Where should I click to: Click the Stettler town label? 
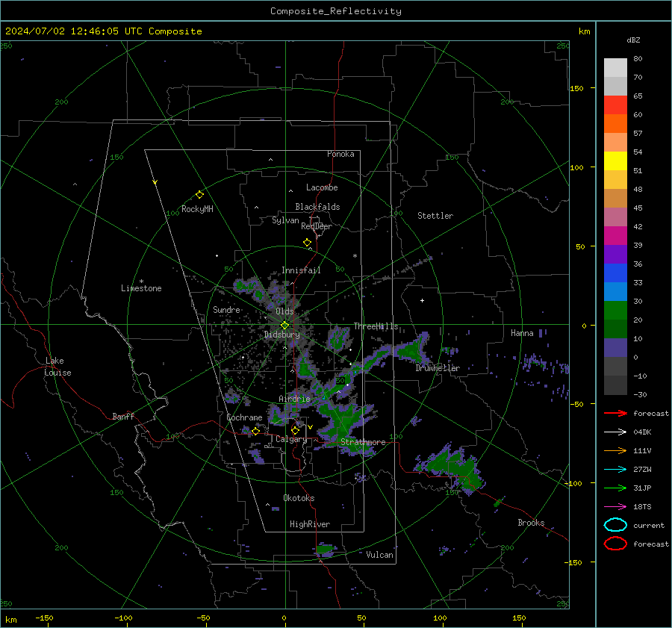435,216
